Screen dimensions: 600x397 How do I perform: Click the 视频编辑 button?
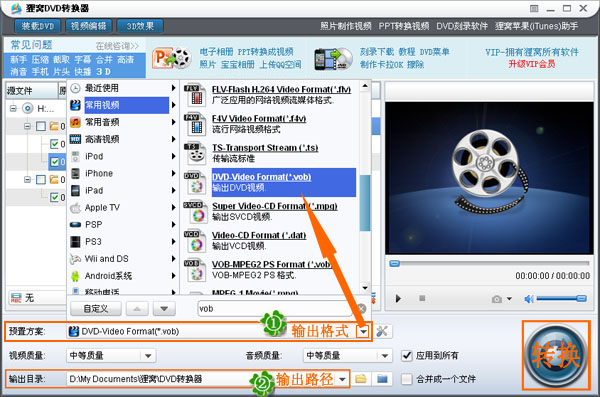(89, 26)
